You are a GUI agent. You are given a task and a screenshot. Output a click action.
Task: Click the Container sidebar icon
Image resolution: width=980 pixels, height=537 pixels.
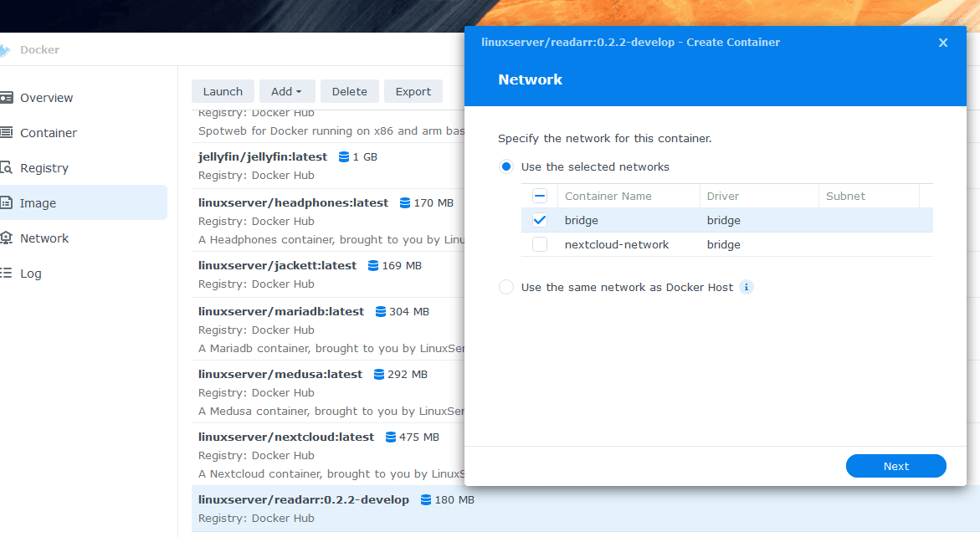[x=6, y=132]
